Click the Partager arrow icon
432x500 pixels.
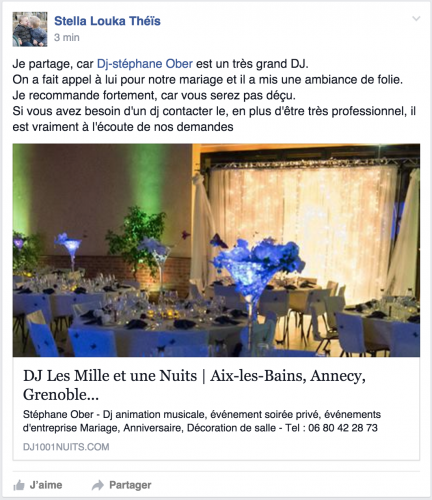tap(98, 485)
